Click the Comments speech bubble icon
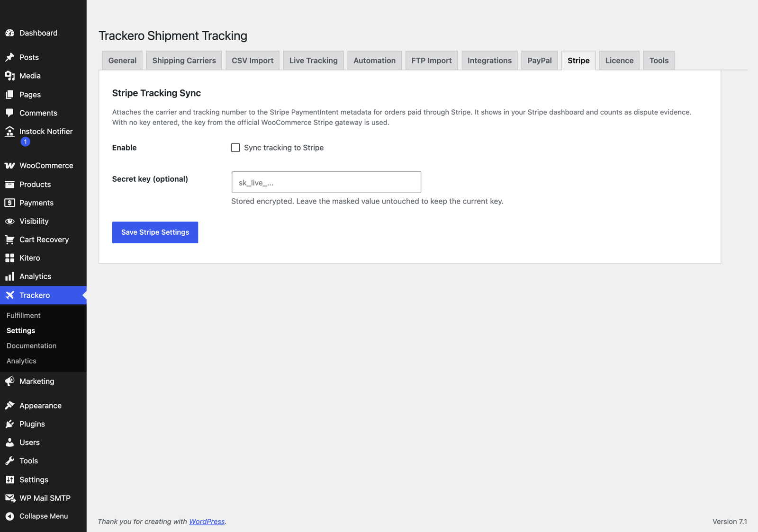The image size is (758, 532). pyautogui.click(x=9, y=113)
